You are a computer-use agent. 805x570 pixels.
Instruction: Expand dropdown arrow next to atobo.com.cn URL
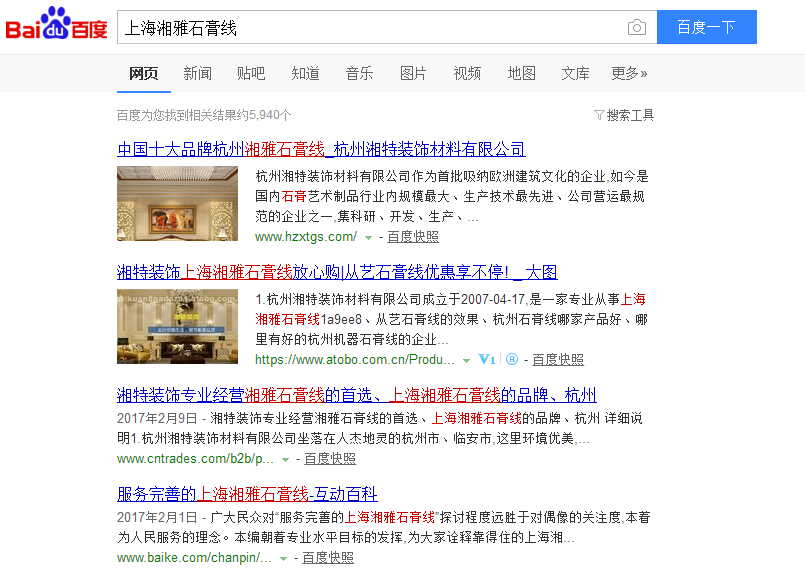(466, 360)
